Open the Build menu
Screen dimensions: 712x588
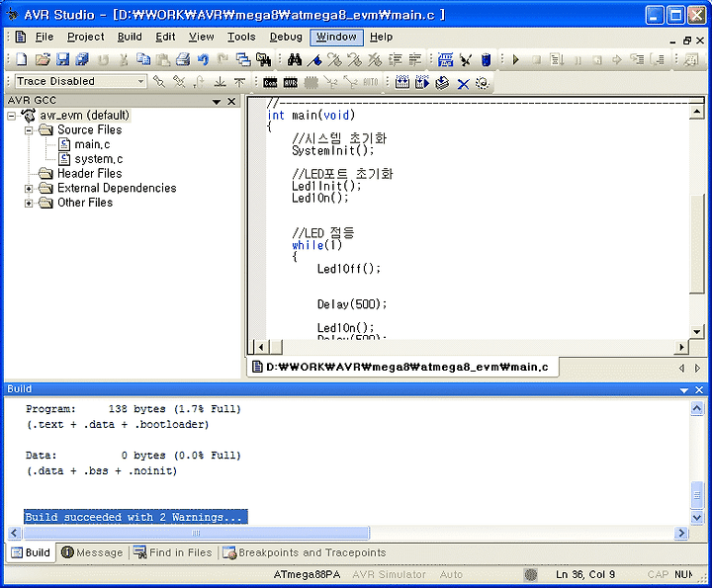tap(130, 37)
